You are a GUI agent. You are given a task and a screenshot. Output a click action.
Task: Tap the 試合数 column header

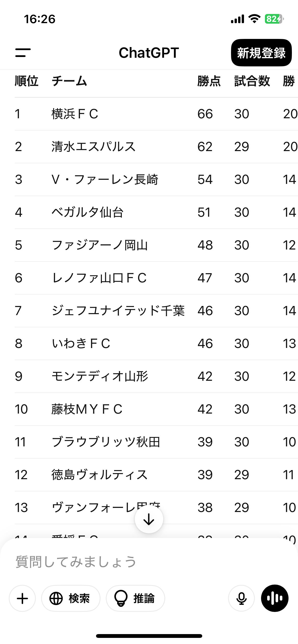click(x=252, y=81)
